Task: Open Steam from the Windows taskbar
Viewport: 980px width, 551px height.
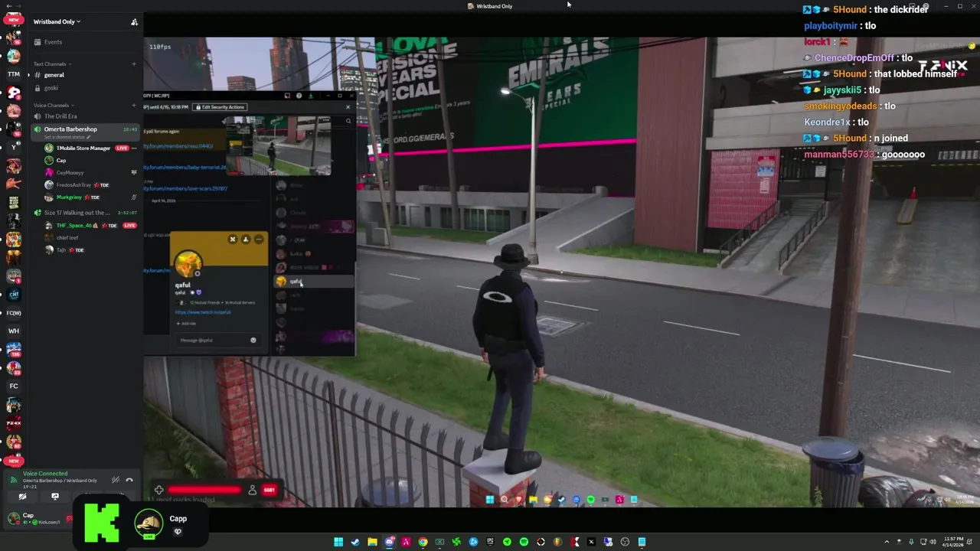Action: pos(355,542)
